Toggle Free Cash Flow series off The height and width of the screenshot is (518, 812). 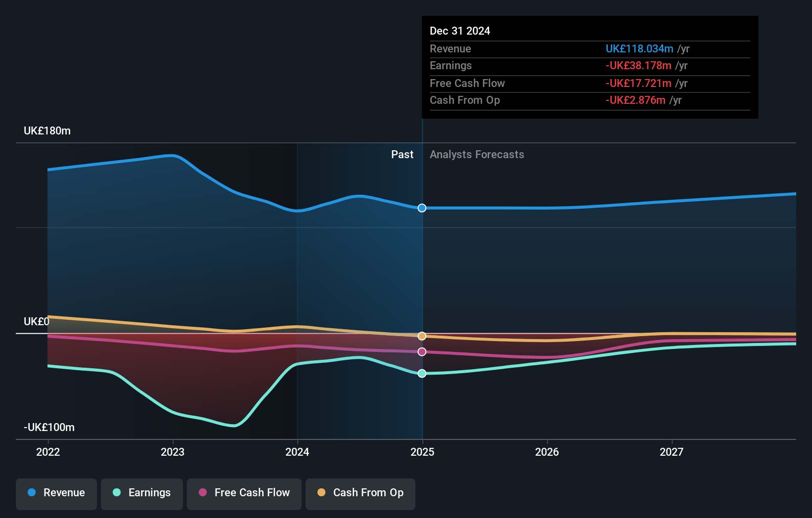244,493
